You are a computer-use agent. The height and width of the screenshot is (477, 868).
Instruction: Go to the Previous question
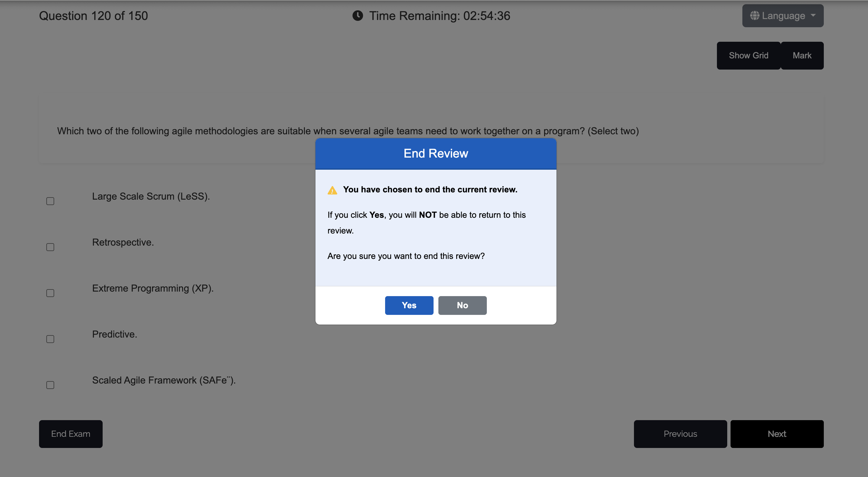(x=680, y=433)
